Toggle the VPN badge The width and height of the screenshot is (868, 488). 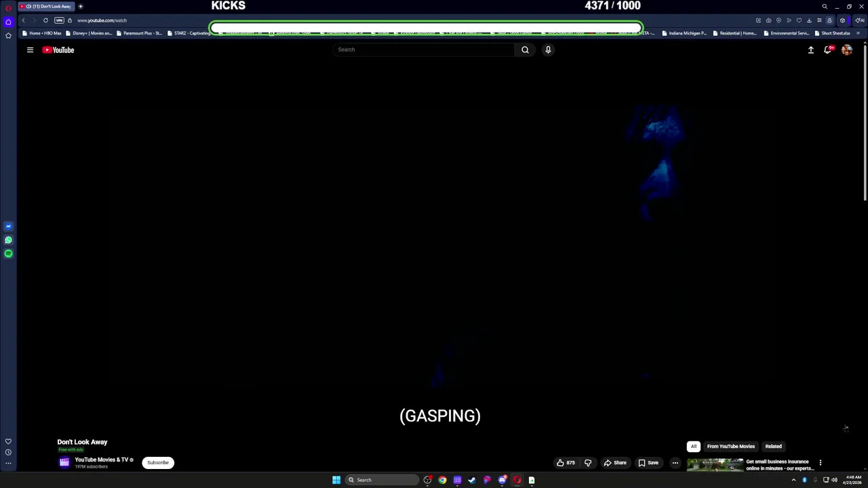[59, 20]
